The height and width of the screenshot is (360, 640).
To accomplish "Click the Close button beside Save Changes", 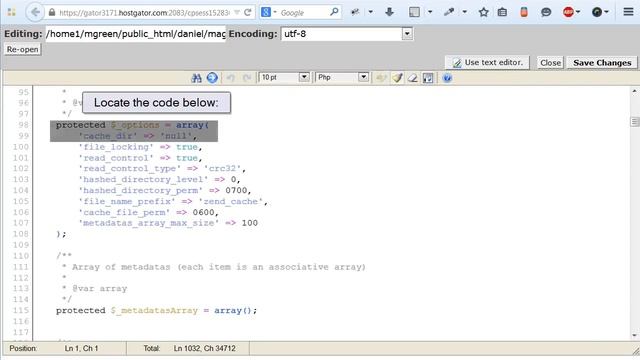I will pos(550,62).
